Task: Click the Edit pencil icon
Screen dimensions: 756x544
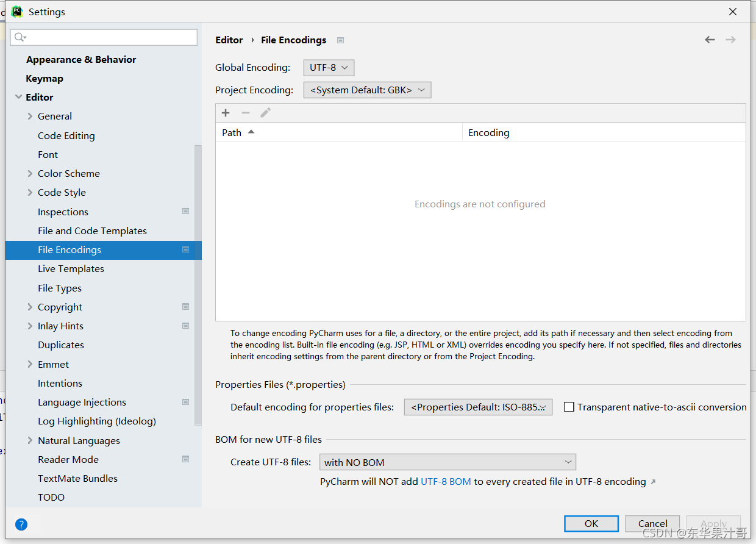Action: coord(265,113)
